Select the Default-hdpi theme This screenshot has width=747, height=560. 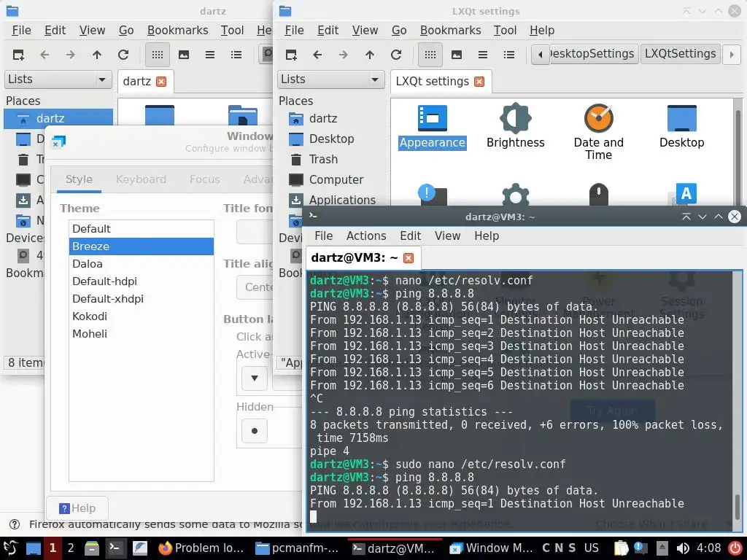click(142, 281)
